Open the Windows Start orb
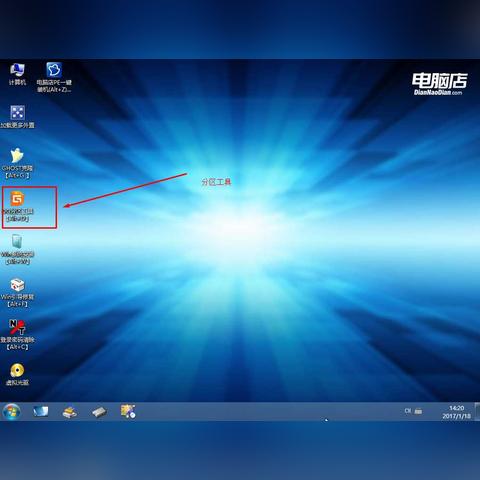This screenshot has height=480, width=480. pos(12,412)
